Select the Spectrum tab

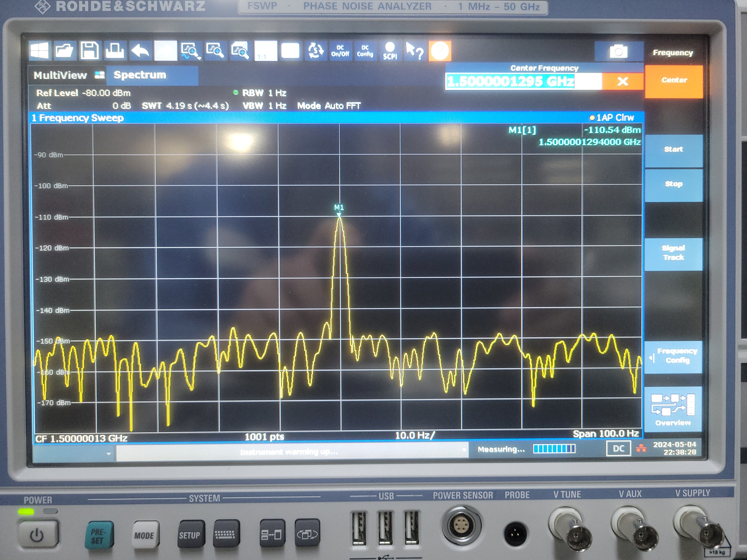click(x=140, y=75)
